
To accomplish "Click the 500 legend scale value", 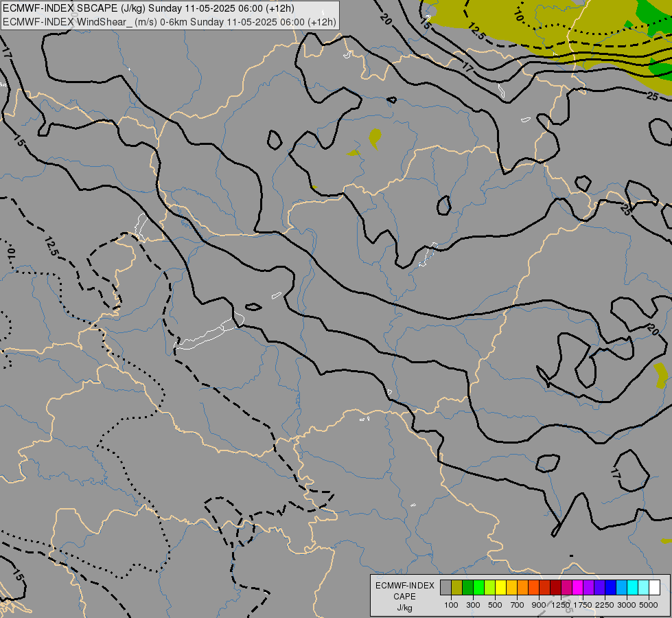I will tap(495, 605).
